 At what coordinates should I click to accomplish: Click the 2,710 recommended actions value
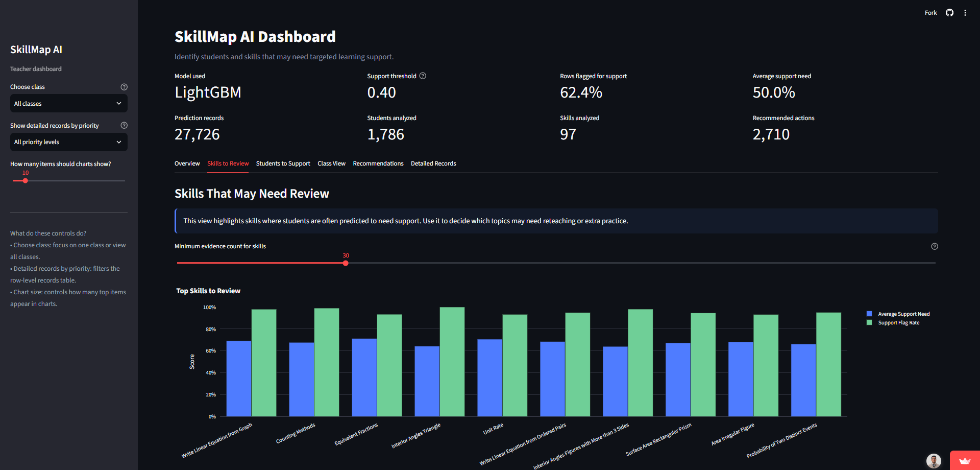pyautogui.click(x=771, y=134)
